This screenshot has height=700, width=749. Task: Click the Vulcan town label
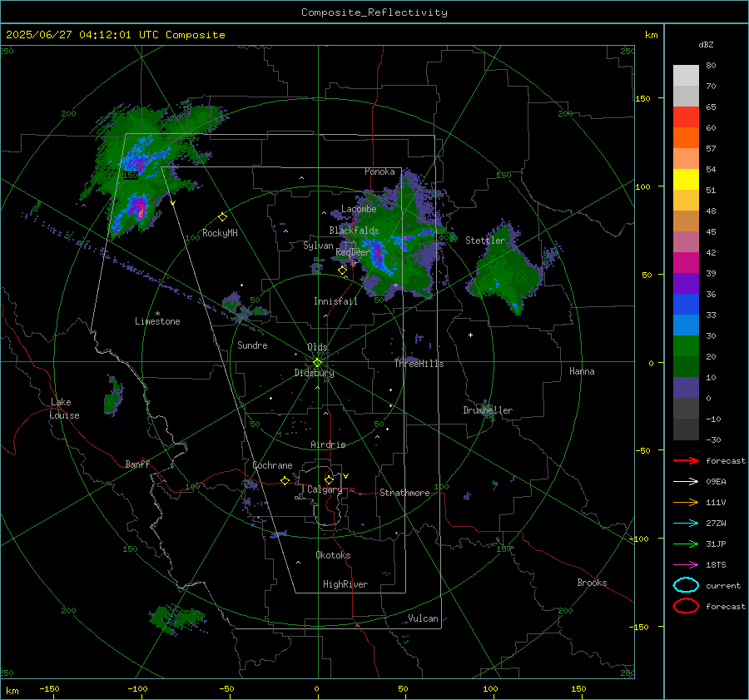[423, 618]
